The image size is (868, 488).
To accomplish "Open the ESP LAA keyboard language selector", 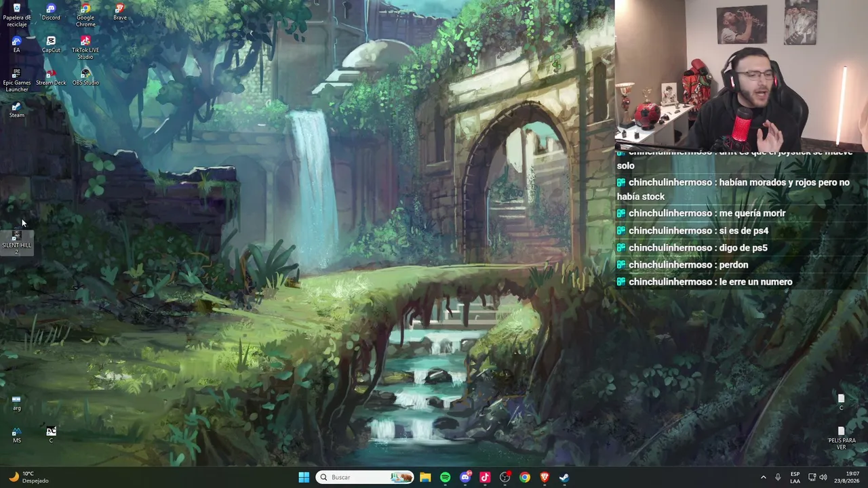I will (x=795, y=477).
